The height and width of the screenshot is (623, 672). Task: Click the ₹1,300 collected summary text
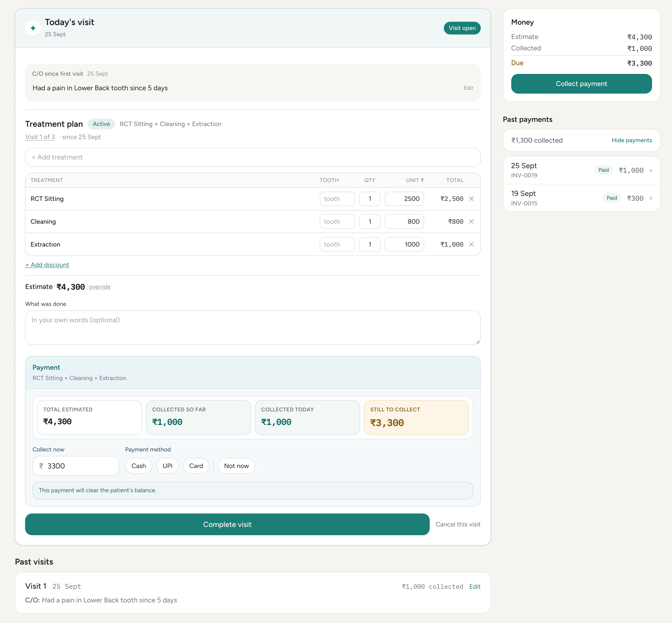click(537, 140)
